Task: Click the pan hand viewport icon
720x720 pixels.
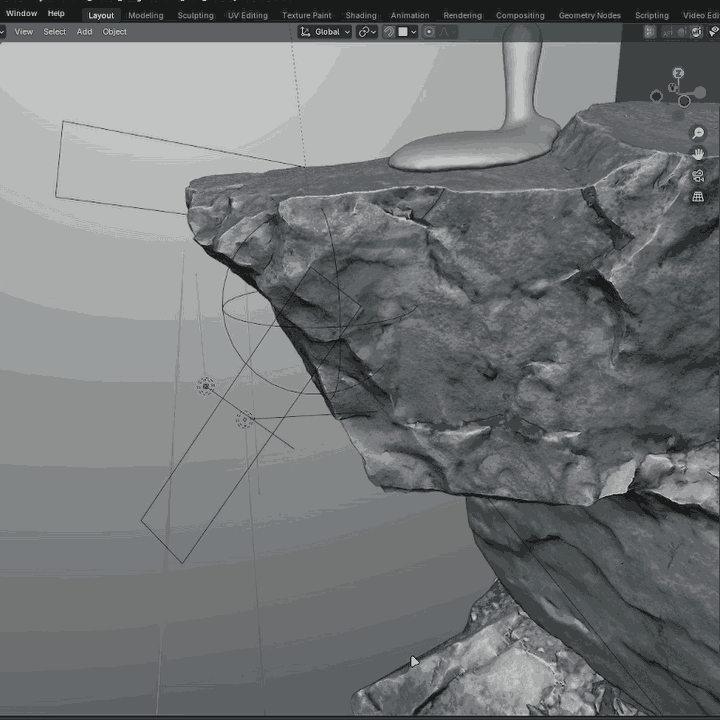Action: [x=698, y=154]
